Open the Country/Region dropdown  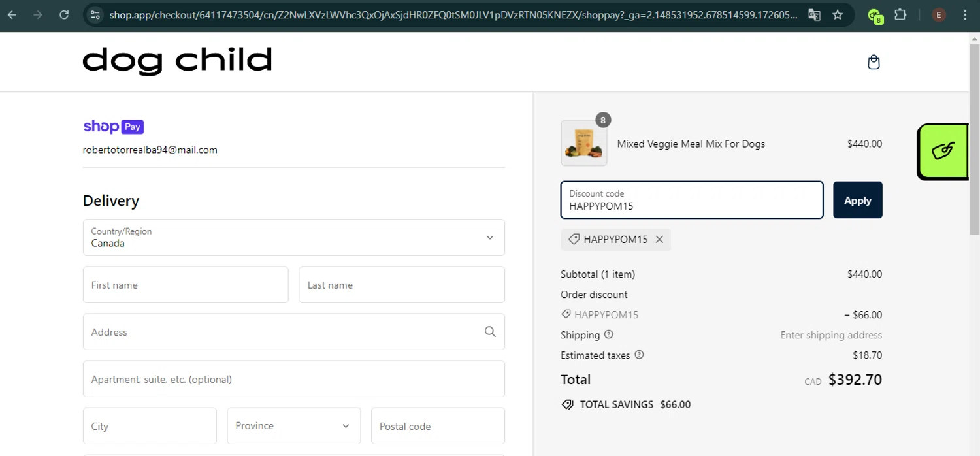tap(294, 237)
